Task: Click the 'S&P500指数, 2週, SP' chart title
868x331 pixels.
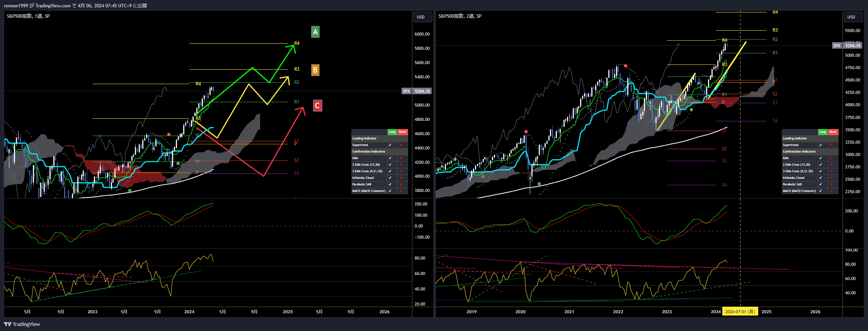Action: coord(460,16)
